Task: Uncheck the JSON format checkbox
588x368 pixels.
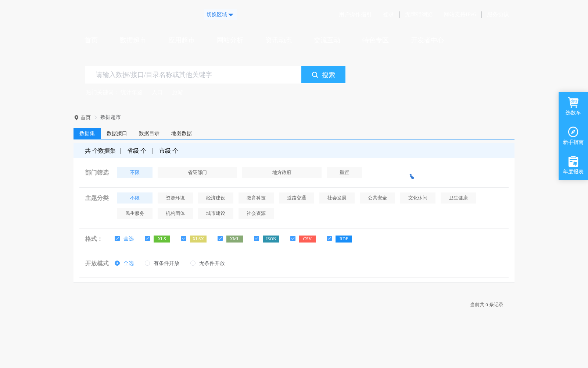Action: point(257,238)
